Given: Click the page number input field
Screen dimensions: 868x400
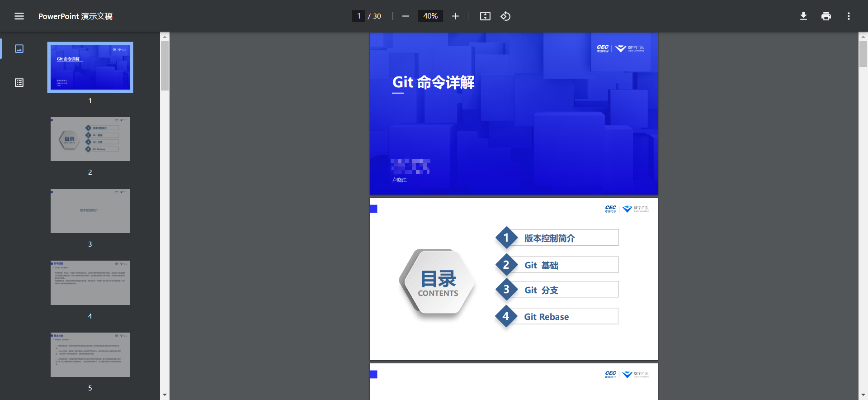Looking at the screenshot, I should [359, 16].
